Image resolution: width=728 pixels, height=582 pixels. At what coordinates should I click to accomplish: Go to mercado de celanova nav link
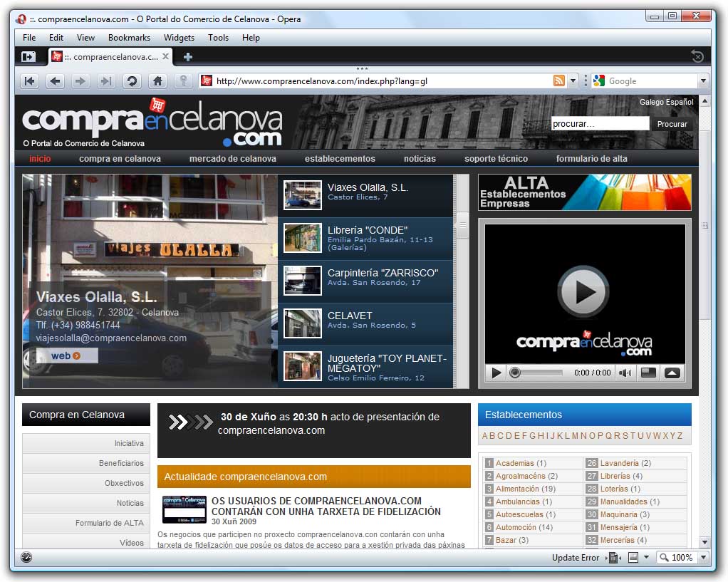tap(233, 159)
